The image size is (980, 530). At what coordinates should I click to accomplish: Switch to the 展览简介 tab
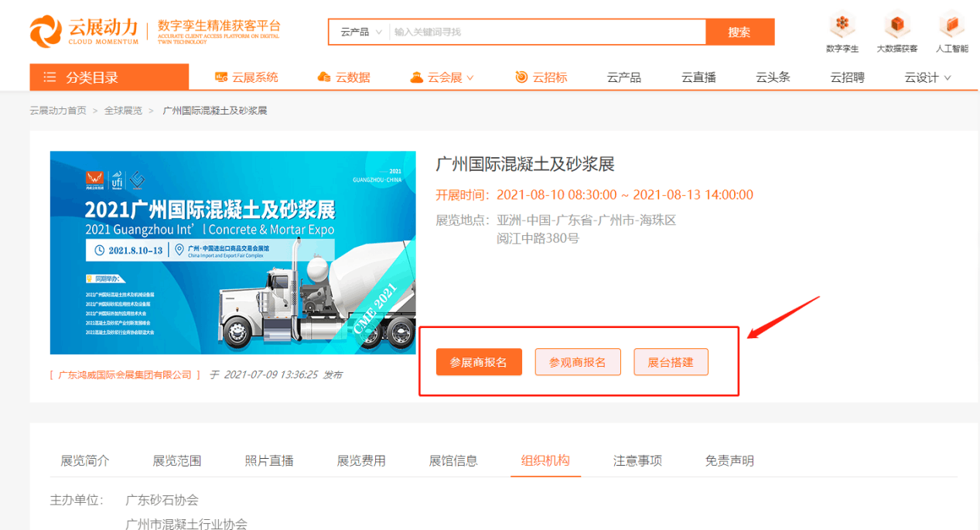(x=83, y=459)
